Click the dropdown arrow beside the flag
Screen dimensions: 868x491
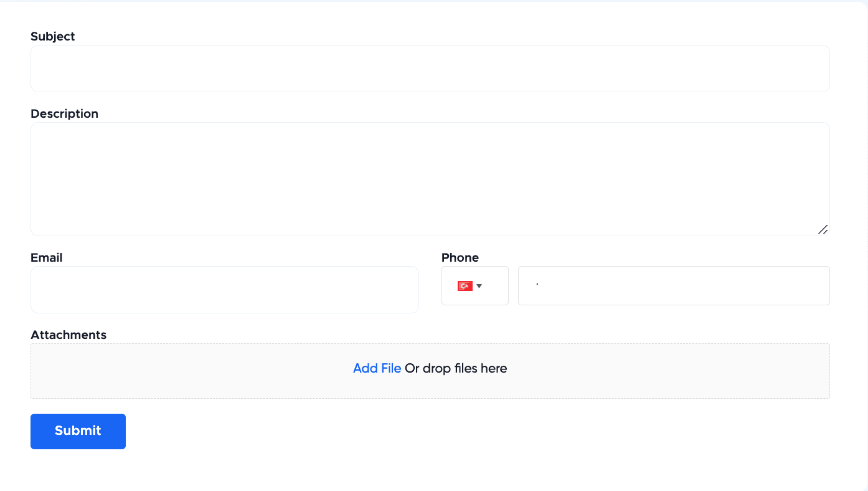479,286
